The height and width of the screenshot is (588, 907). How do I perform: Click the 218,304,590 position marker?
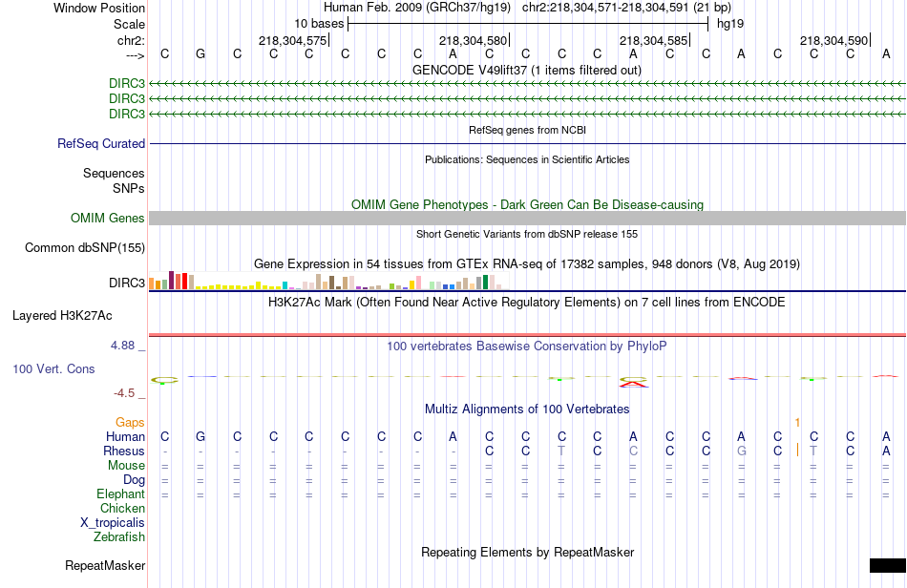click(x=834, y=40)
